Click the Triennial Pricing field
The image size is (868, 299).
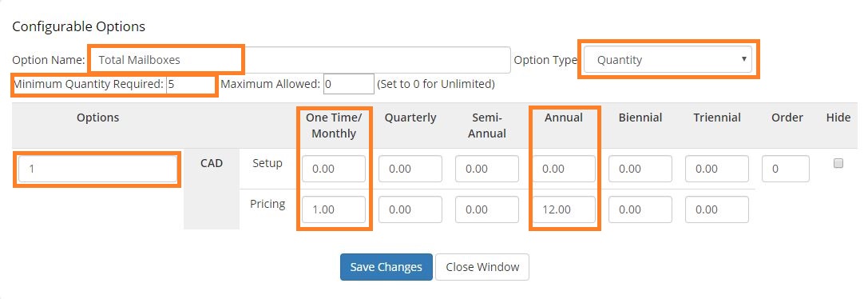coord(717,209)
